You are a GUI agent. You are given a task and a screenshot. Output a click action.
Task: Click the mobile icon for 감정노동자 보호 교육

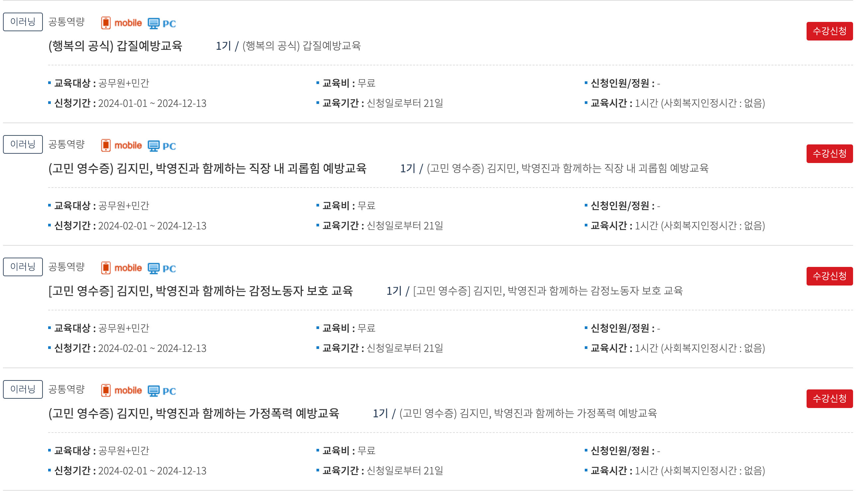click(106, 267)
